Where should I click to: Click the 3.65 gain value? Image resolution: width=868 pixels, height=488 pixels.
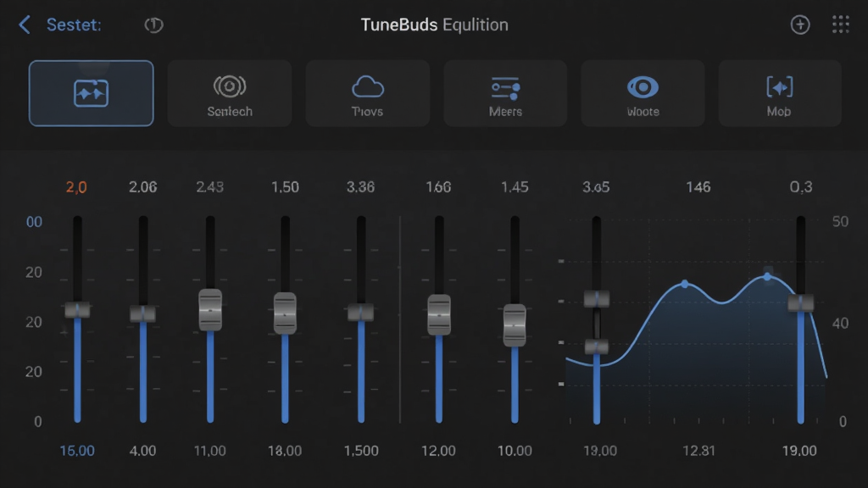click(x=596, y=187)
